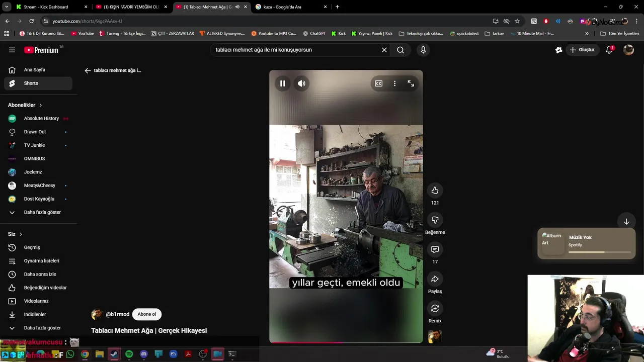
Task: Clear the YouTube search box text
Action: 384,50
